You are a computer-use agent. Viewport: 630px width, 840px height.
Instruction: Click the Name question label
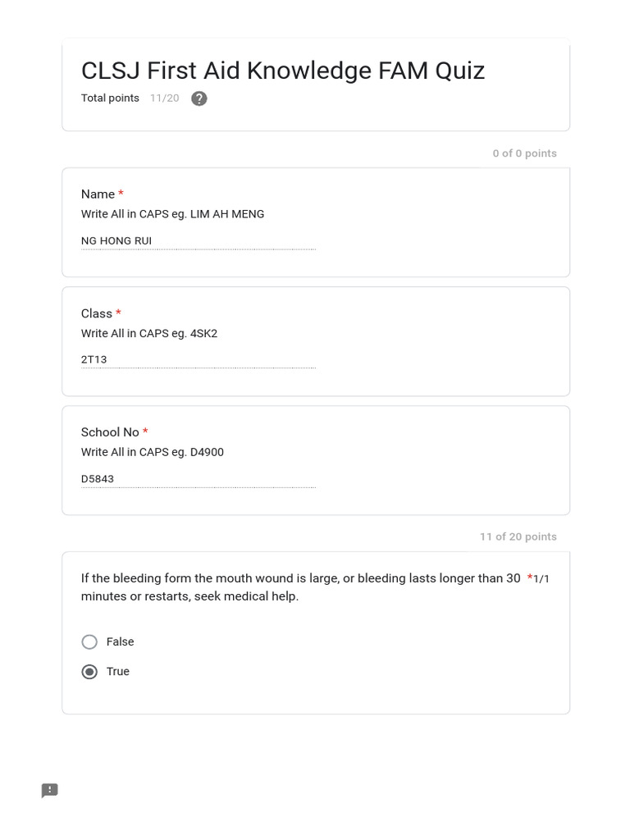(x=98, y=194)
